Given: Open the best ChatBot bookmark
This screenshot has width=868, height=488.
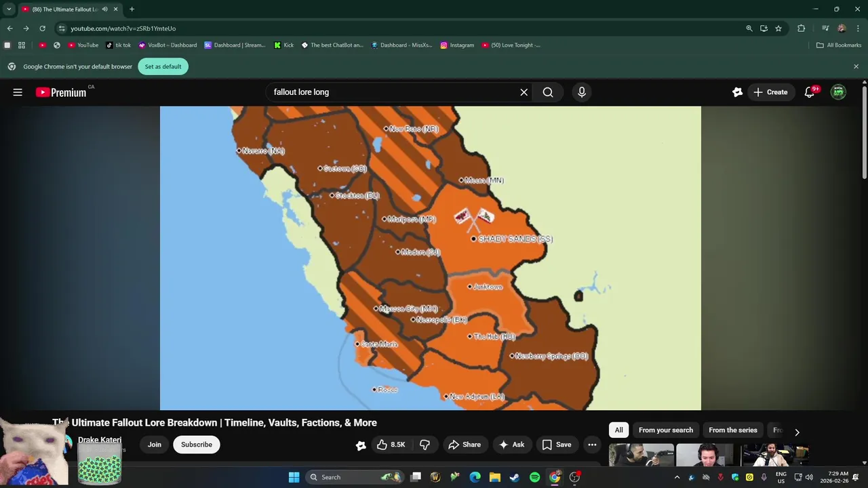Looking at the screenshot, I should point(332,45).
